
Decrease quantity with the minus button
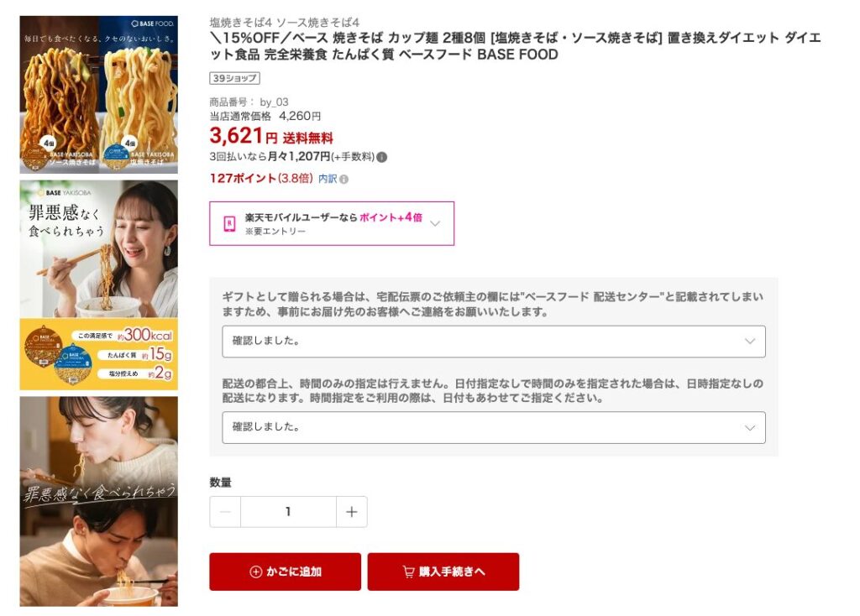[x=225, y=512]
